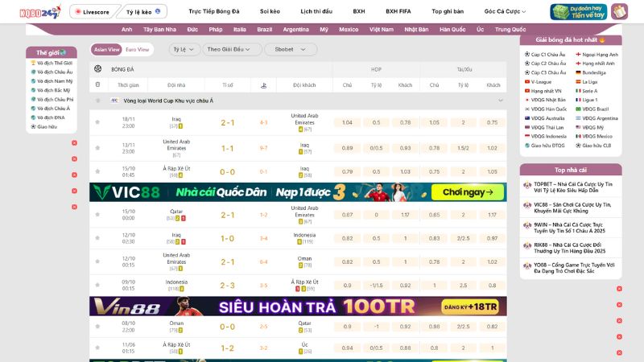Open the Góc Cá Cược menu

(505, 12)
